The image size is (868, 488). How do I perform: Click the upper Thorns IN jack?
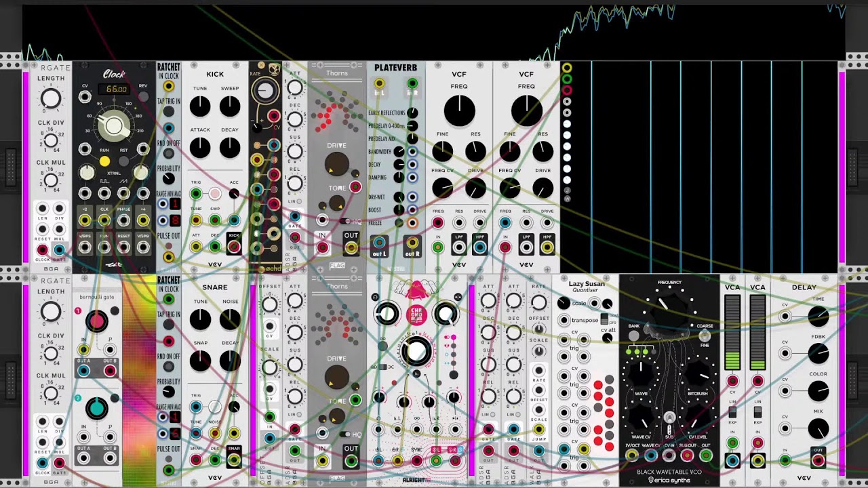click(x=323, y=248)
